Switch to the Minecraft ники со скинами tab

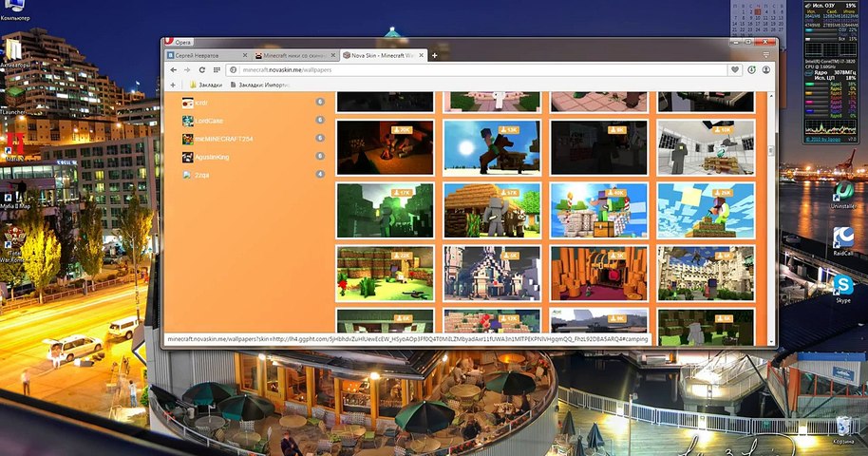(x=295, y=55)
